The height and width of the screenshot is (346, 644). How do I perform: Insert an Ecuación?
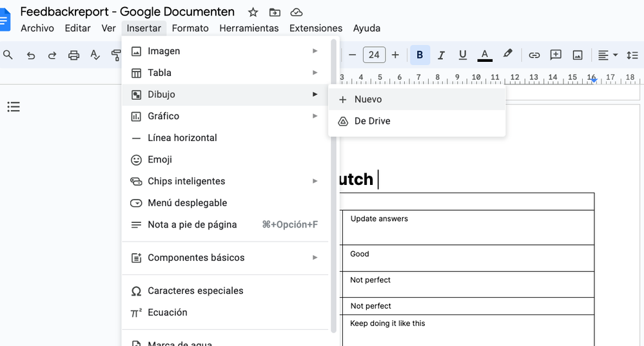(225, 312)
